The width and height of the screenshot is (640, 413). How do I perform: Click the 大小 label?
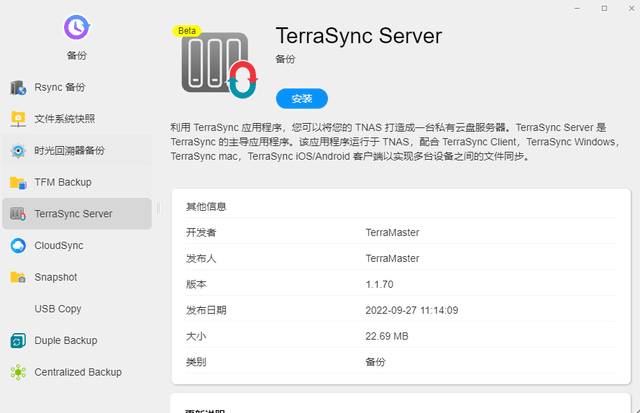tap(196, 336)
